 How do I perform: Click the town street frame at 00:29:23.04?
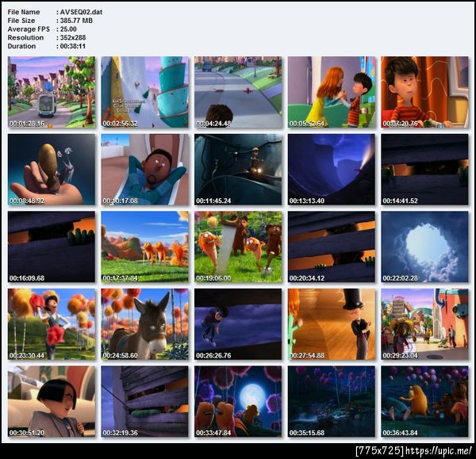click(x=424, y=324)
